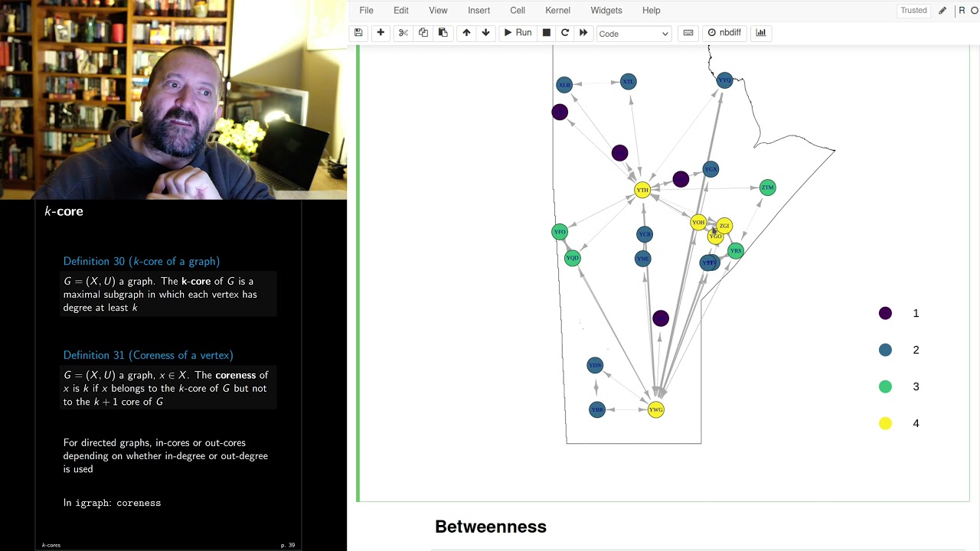The image size is (980, 551).
Task: Click the 'Definition 31 (Coreness of a vertex)' title
Action: (x=149, y=355)
